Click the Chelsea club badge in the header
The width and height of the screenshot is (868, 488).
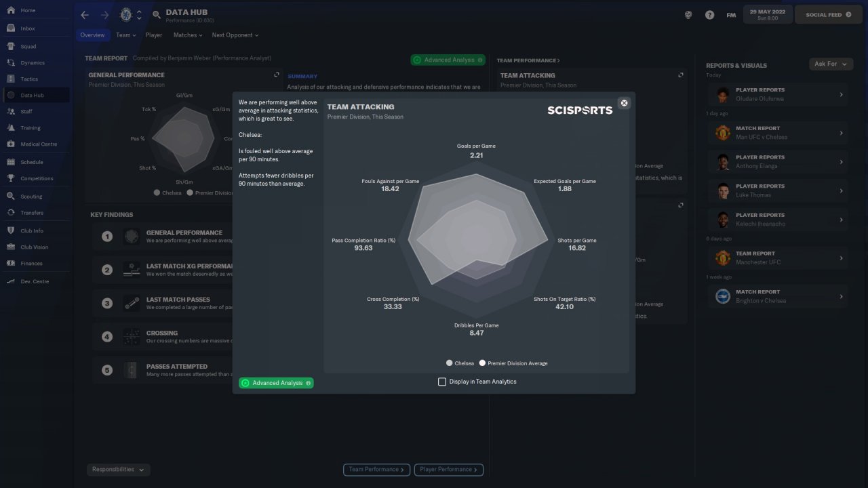[x=125, y=14]
